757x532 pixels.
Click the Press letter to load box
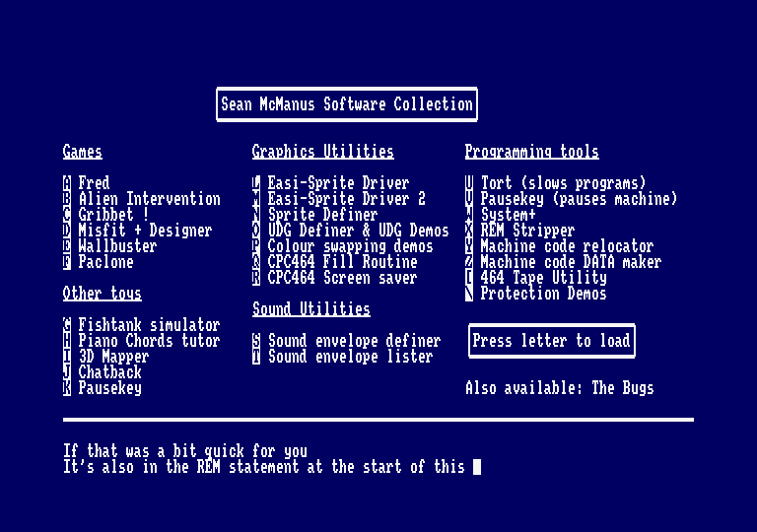tap(551, 341)
